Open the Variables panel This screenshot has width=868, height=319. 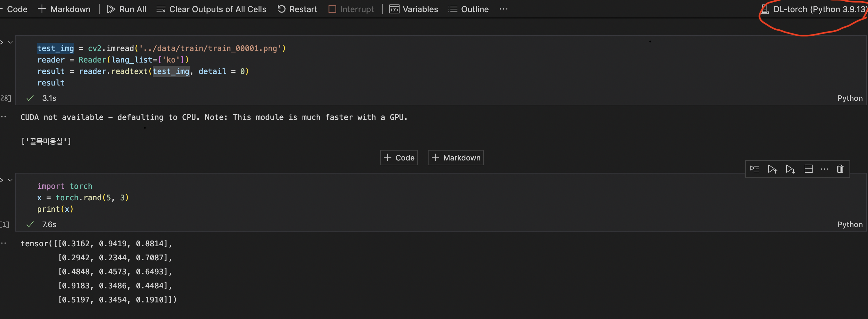point(414,9)
